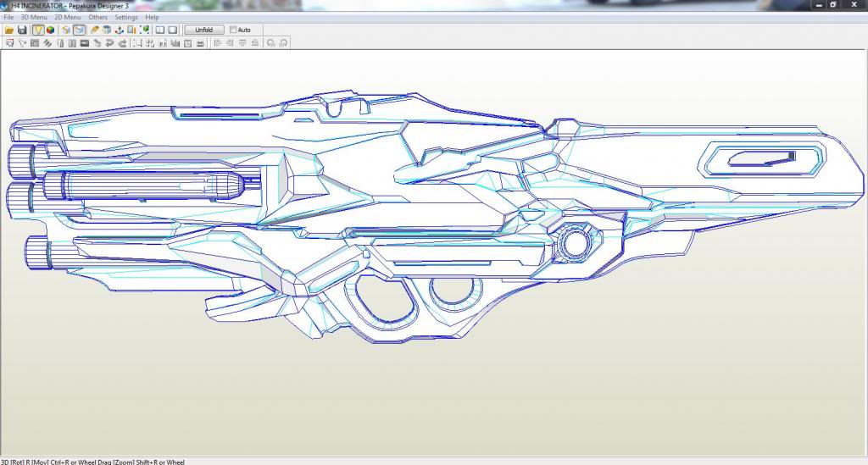Viewport: 868px width, 465px height.
Task: Switch to single-pane window layout
Action: [x=173, y=30]
